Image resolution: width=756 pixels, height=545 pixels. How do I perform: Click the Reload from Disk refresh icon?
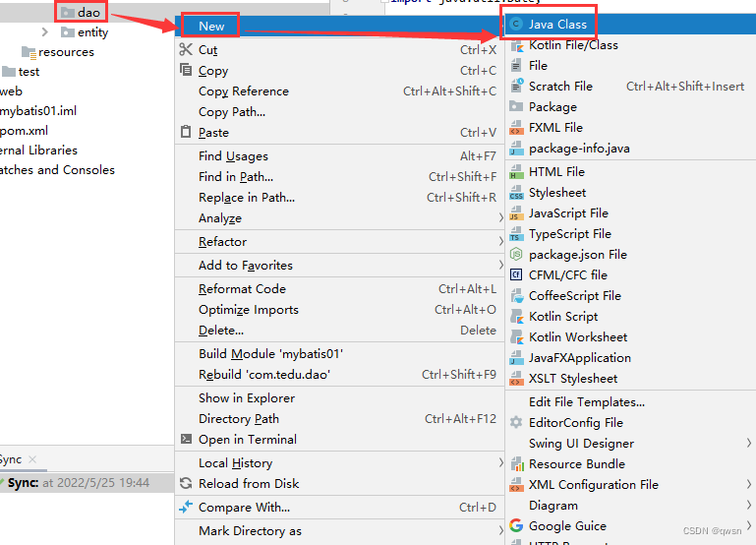(186, 483)
